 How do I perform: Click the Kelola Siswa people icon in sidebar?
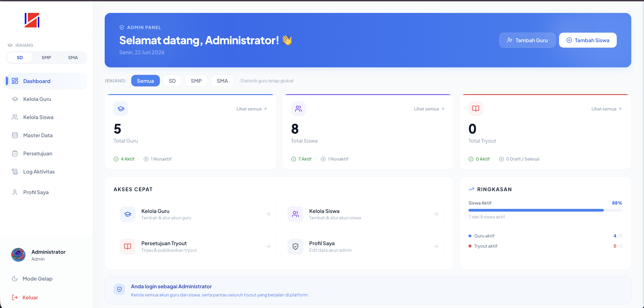15,117
